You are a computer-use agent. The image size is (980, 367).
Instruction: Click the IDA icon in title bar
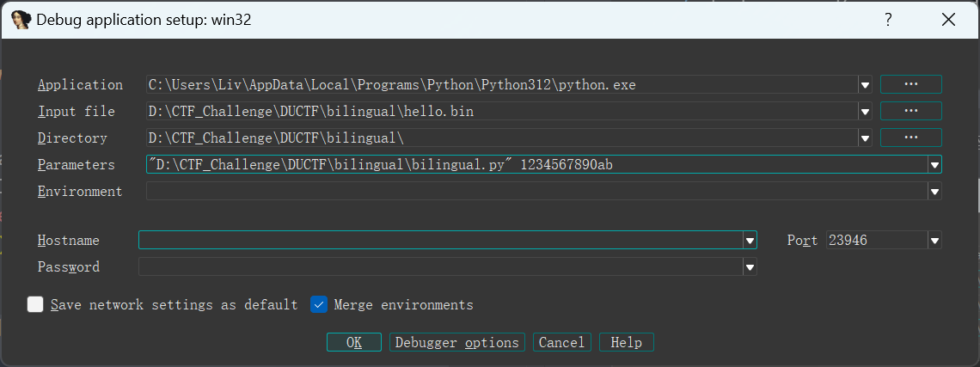click(21, 20)
